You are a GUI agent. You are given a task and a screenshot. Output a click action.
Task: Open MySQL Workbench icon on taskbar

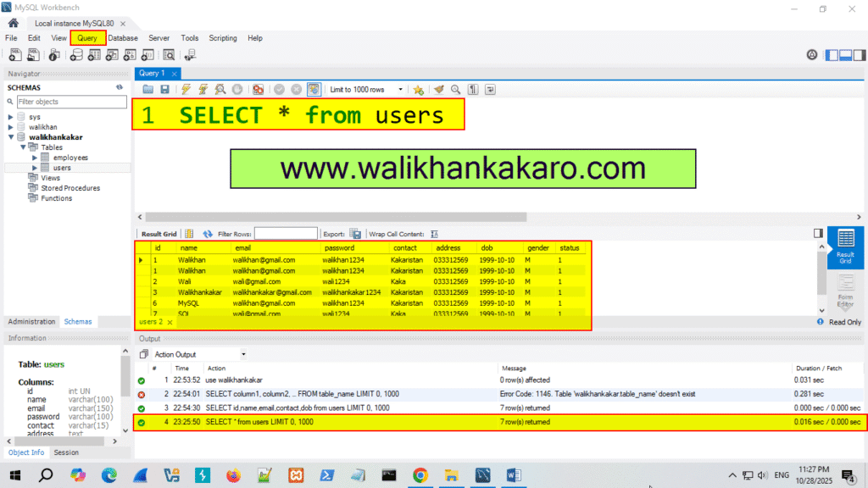click(481, 474)
